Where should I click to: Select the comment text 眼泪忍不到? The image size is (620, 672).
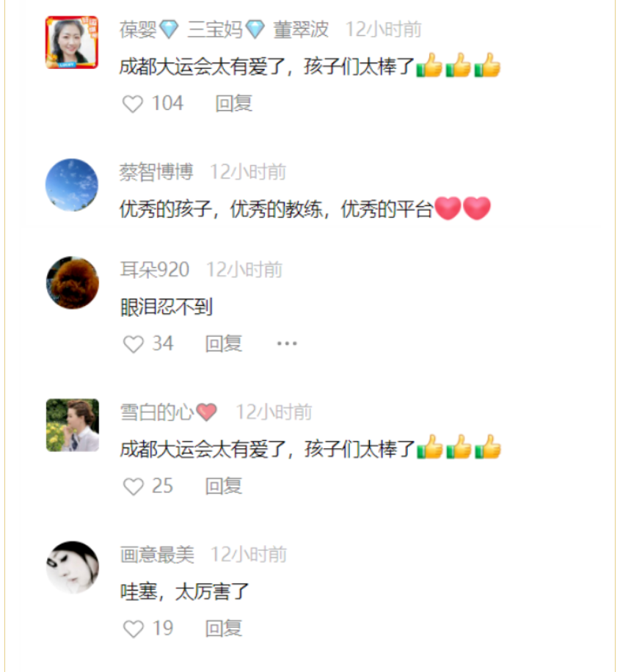167,307
